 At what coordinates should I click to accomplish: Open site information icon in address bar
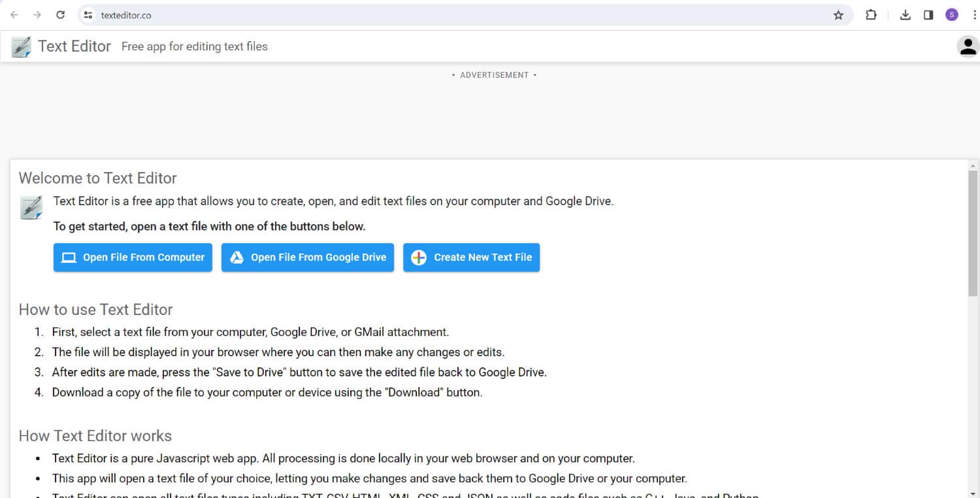click(x=89, y=15)
